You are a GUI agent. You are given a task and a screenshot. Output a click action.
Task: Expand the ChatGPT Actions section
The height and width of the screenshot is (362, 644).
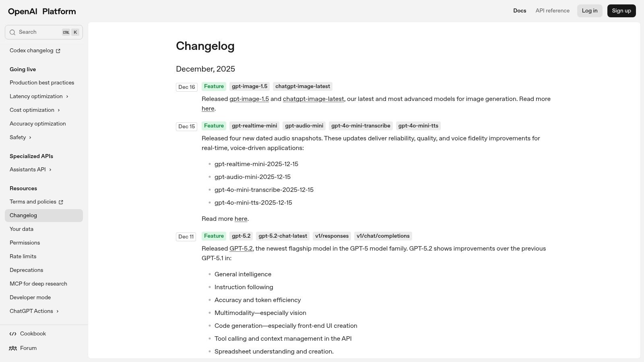point(57,311)
